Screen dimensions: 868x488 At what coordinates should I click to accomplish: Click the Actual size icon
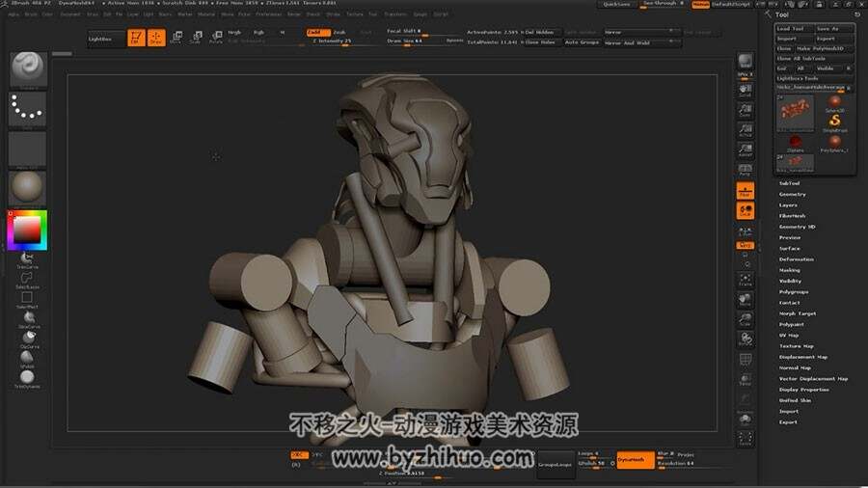click(746, 130)
